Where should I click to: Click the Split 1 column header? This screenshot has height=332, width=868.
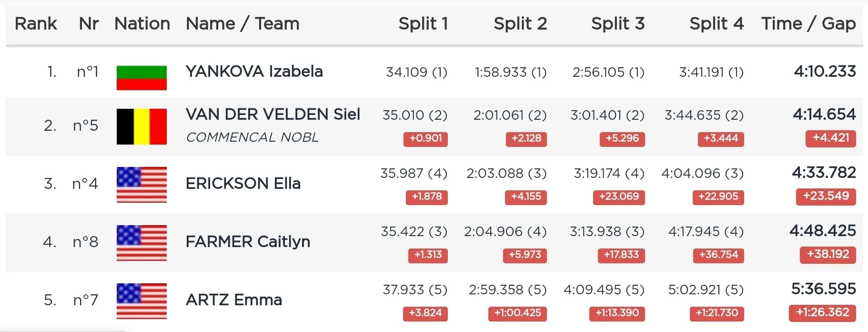click(x=423, y=23)
